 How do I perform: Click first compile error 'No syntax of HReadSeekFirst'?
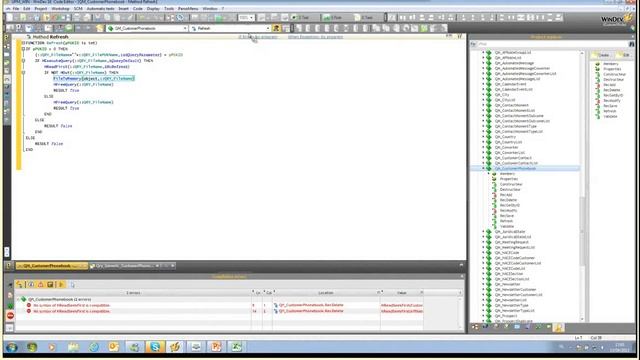click(71, 305)
